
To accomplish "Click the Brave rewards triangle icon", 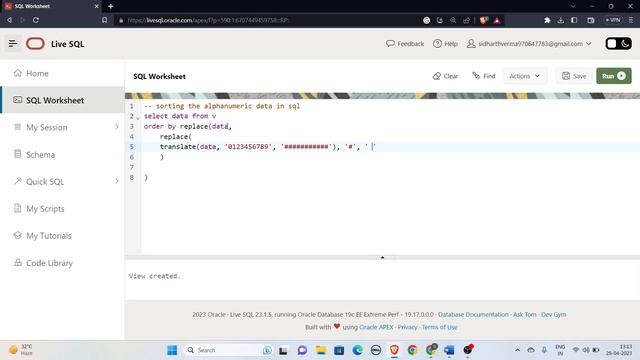I will pos(497,20).
